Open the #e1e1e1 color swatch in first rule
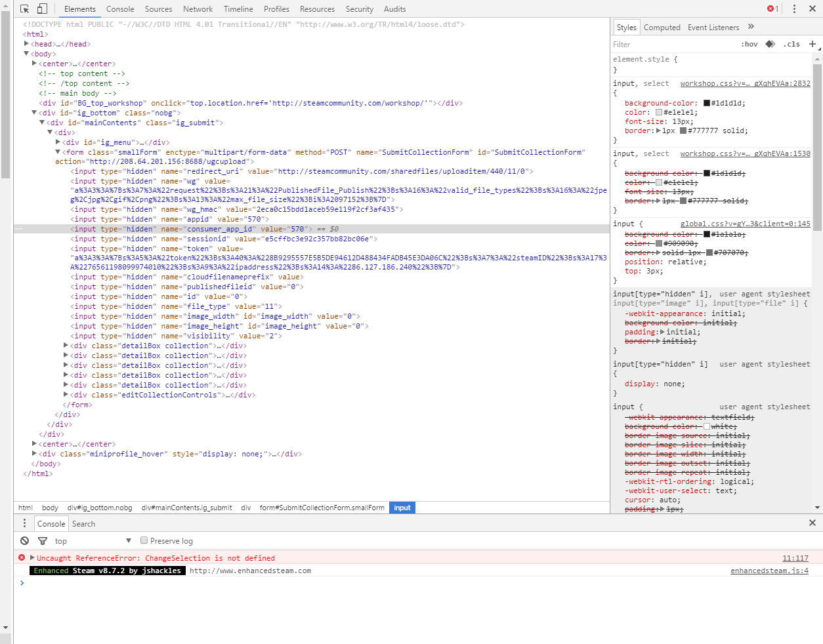823x644 pixels. (659, 112)
